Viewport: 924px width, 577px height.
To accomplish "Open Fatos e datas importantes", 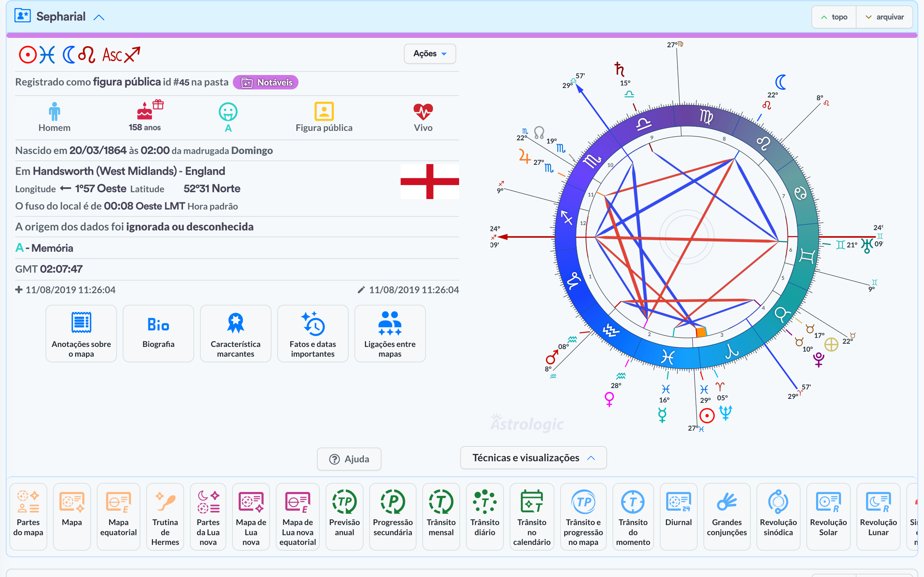I will point(312,333).
